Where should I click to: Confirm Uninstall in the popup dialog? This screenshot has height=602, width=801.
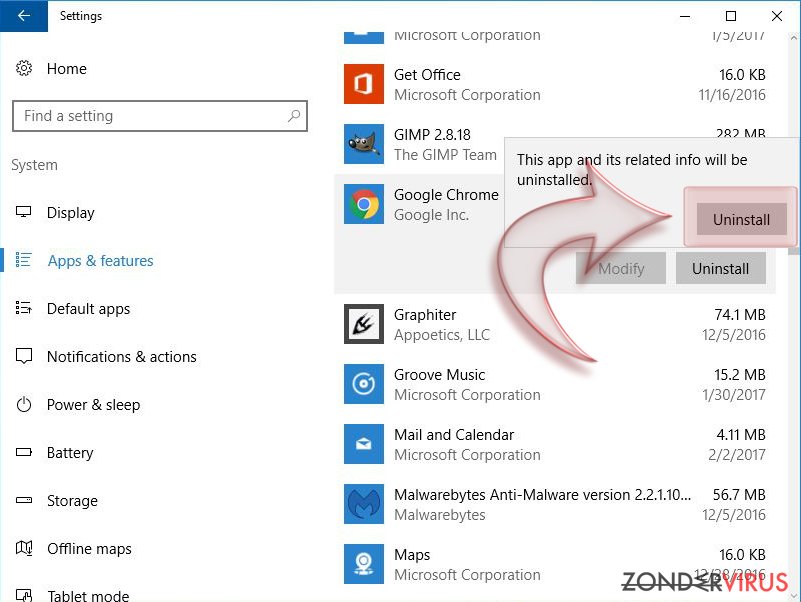741,219
